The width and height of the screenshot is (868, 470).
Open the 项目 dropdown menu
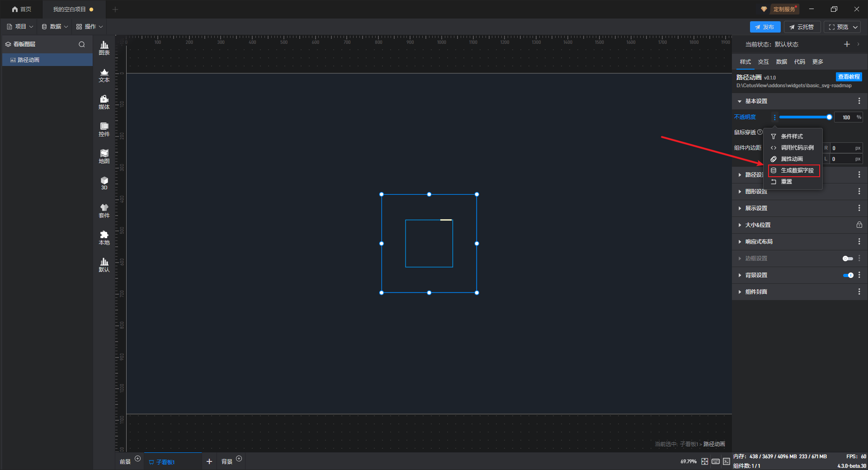coord(20,27)
